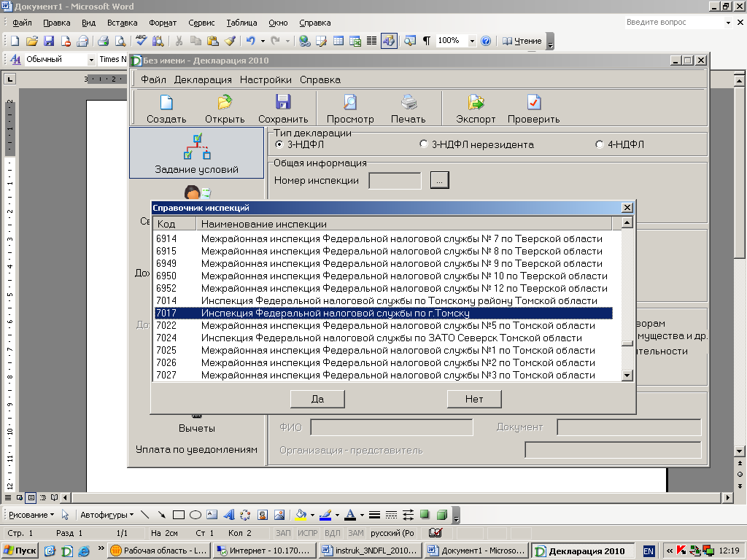Open the Автофигуры dropdown
This screenshot has height=560, width=747.
coord(107,515)
